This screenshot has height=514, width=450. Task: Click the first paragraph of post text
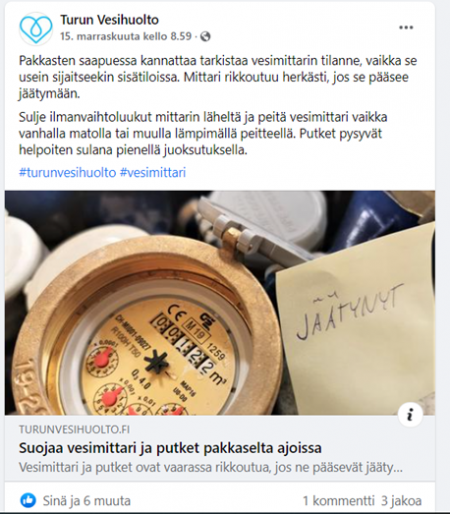(x=218, y=77)
